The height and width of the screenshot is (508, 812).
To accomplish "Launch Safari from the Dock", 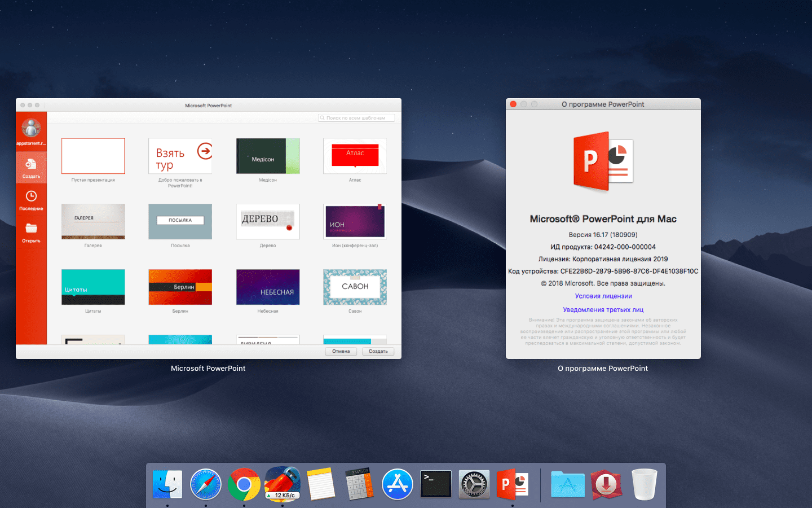I will click(x=206, y=484).
